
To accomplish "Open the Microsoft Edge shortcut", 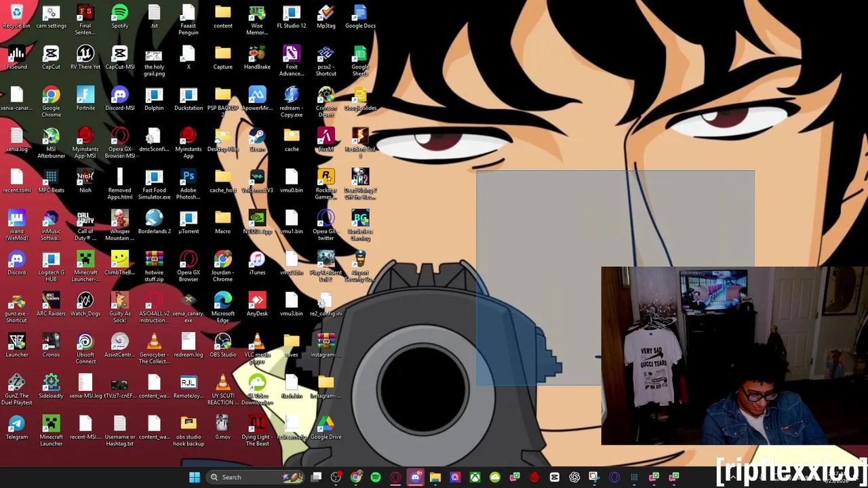I will pos(222,308).
